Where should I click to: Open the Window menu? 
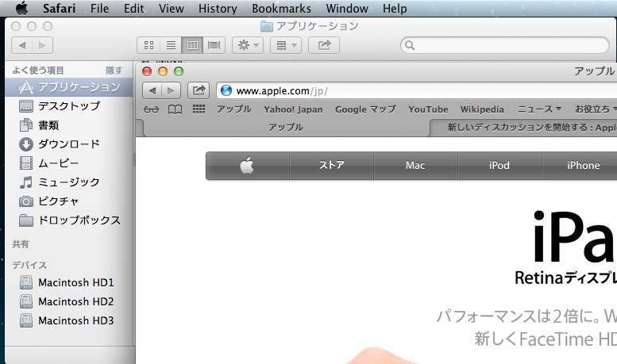tap(347, 8)
